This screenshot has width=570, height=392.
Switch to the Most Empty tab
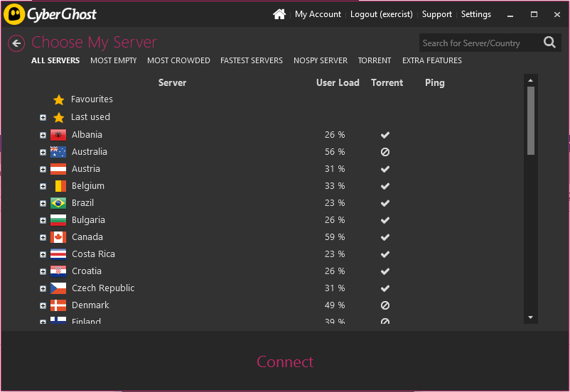(x=114, y=60)
